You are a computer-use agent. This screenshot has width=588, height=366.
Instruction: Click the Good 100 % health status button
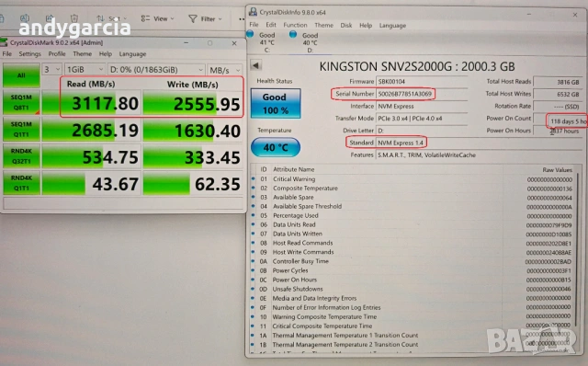coord(276,103)
